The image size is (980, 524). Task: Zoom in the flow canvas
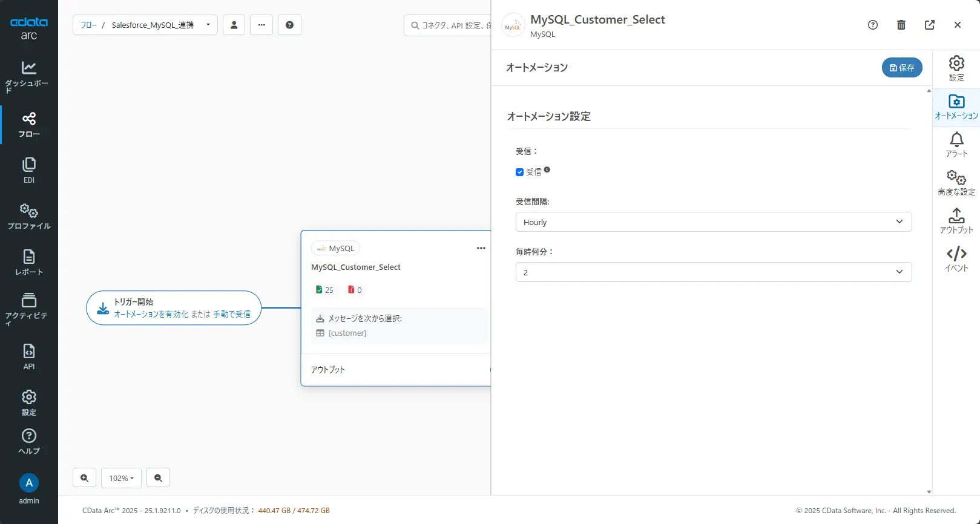click(84, 478)
